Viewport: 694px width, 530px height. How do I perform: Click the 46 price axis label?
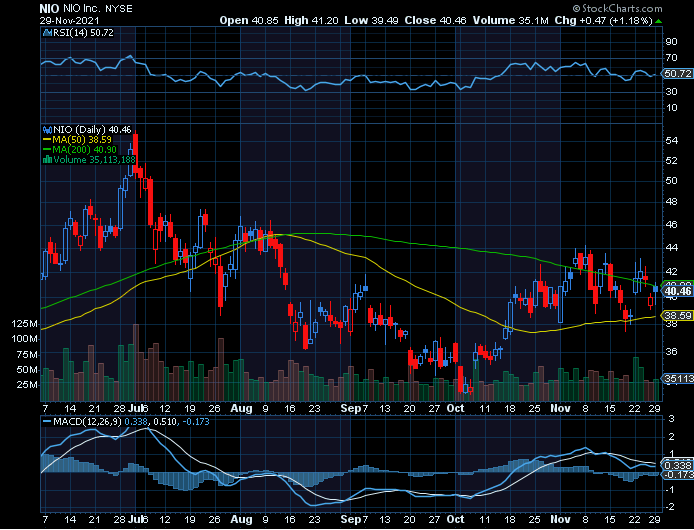(671, 225)
